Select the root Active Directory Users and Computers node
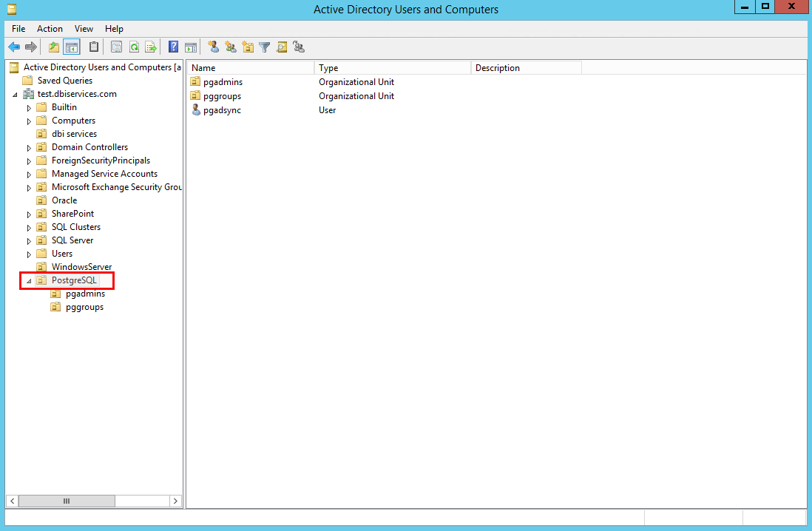Screen dimensions: 812x531 coord(102,67)
